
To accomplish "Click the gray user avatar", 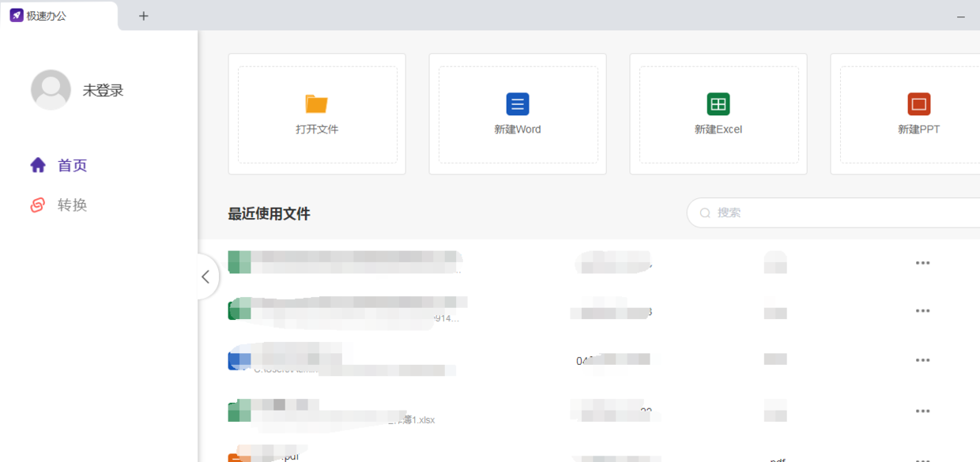I will [x=51, y=90].
